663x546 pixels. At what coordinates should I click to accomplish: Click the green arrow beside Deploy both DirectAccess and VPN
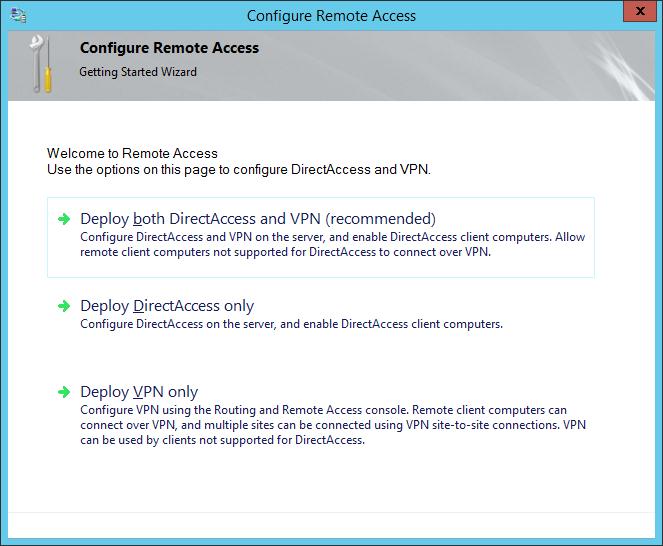click(64, 219)
